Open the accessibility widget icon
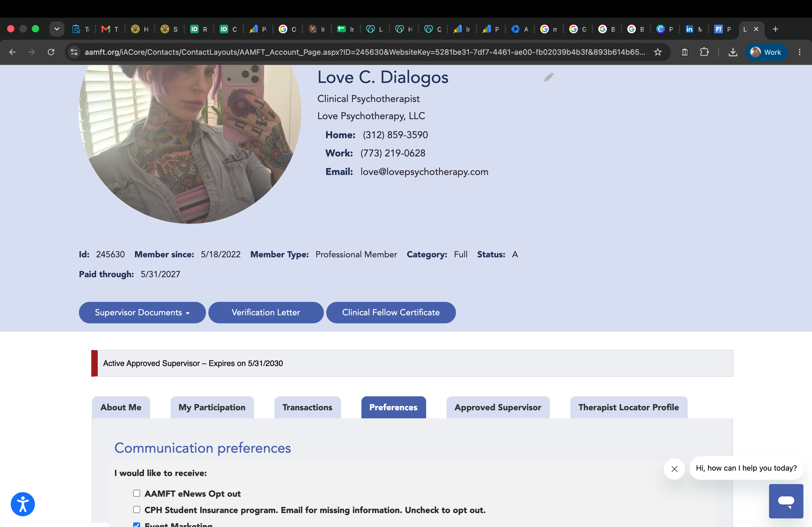812x527 pixels. coord(23,504)
